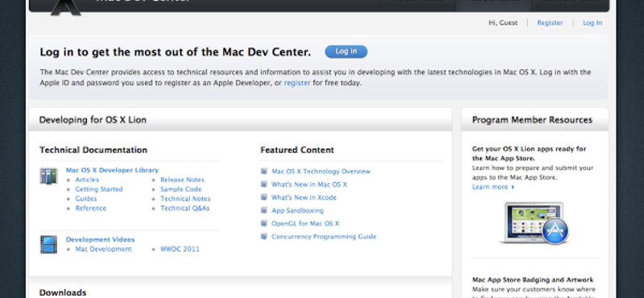Click the Featured Content heading

click(297, 150)
